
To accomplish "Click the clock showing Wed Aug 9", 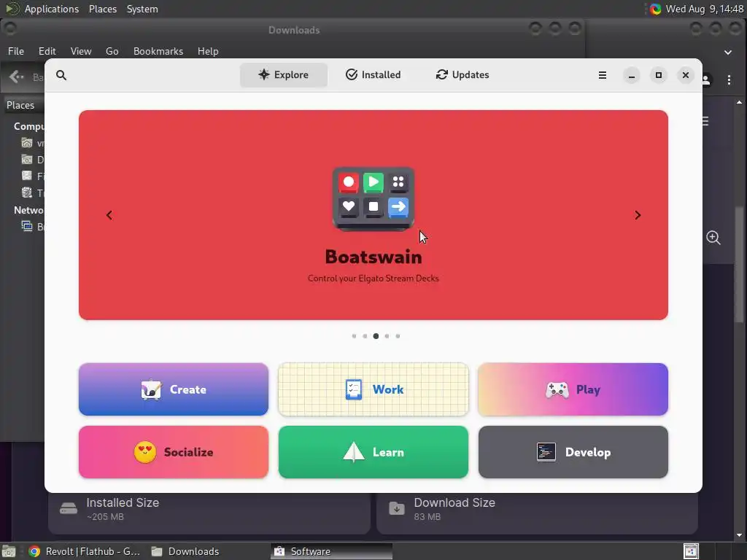I will [704, 9].
